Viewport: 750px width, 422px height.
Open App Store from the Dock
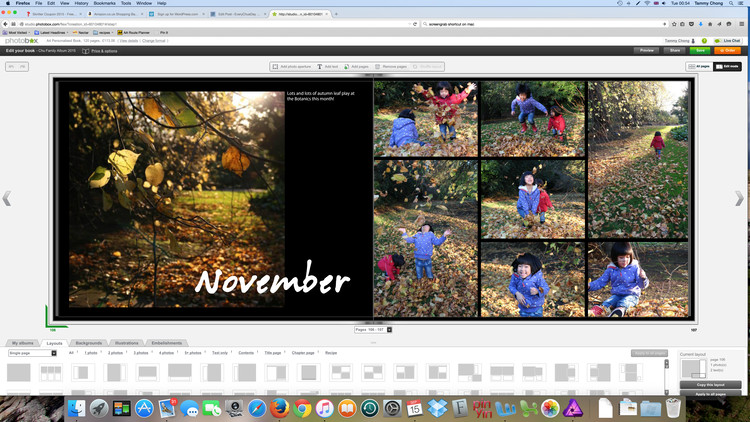144,408
